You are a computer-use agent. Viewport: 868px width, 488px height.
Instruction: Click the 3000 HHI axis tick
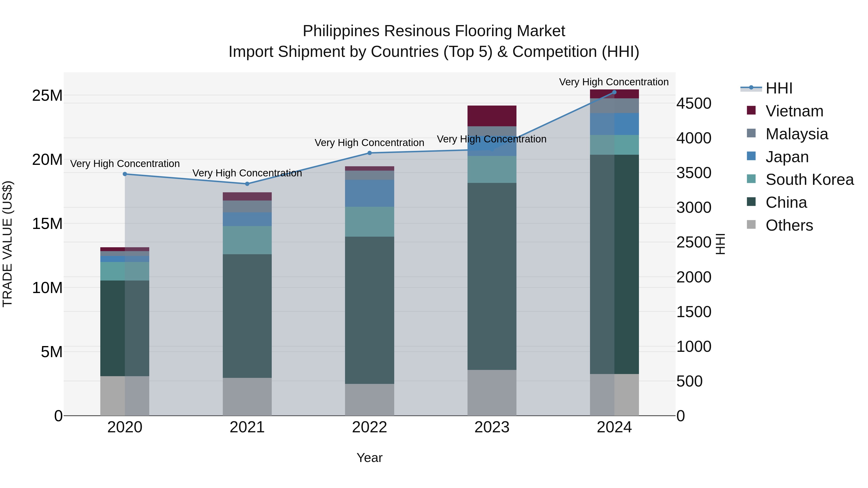tap(694, 207)
